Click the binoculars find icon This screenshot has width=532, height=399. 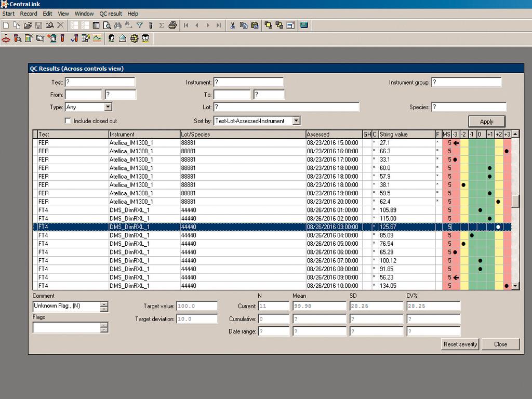coord(118,24)
